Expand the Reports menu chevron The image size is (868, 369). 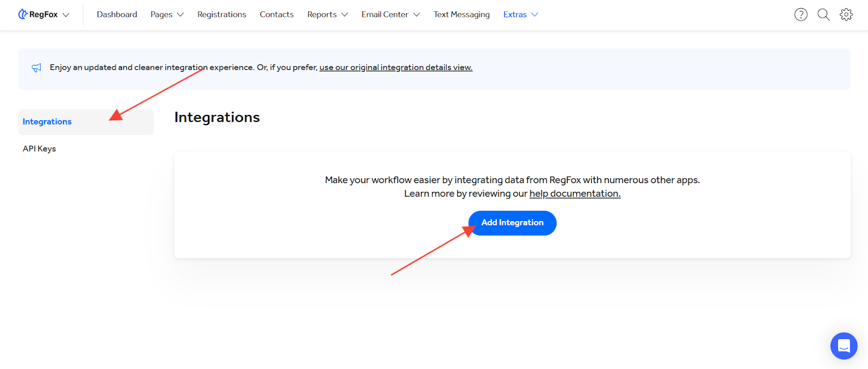pos(344,15)
